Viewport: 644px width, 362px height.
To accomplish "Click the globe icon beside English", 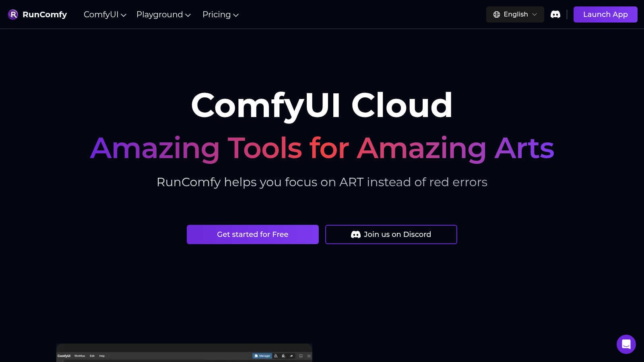I will point(496,14).
